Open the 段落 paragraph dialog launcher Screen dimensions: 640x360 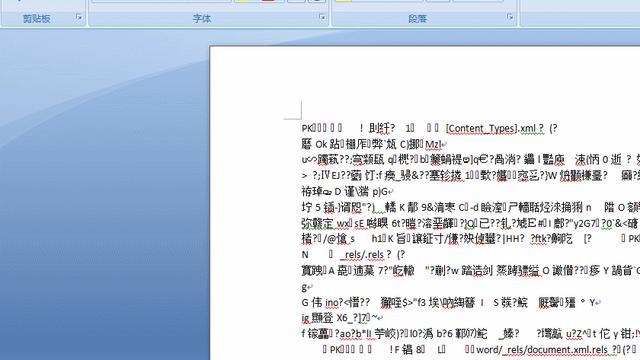510,17
